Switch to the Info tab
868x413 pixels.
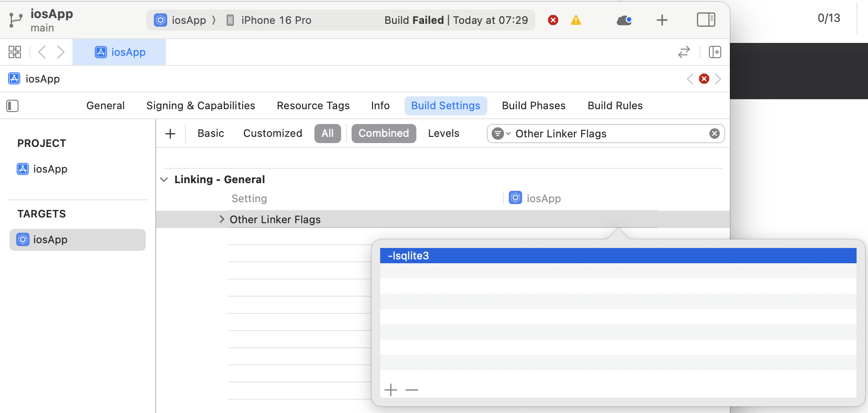click(x=380, y=106)
